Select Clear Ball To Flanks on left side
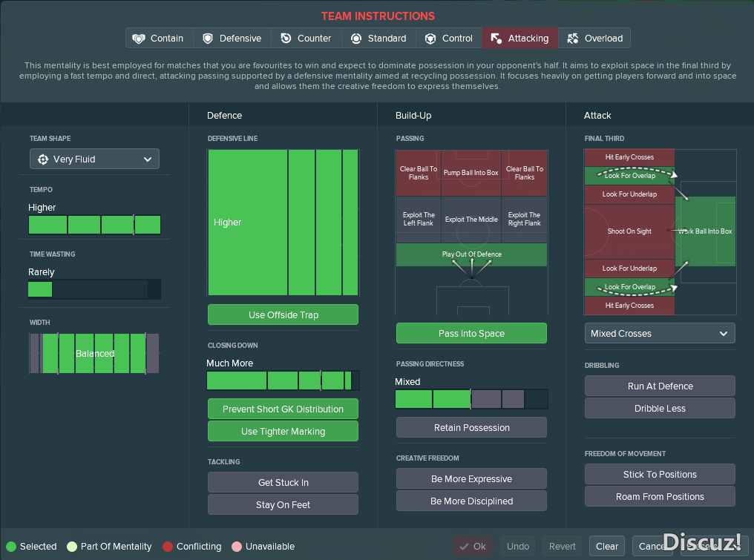 tap(419, 173)
